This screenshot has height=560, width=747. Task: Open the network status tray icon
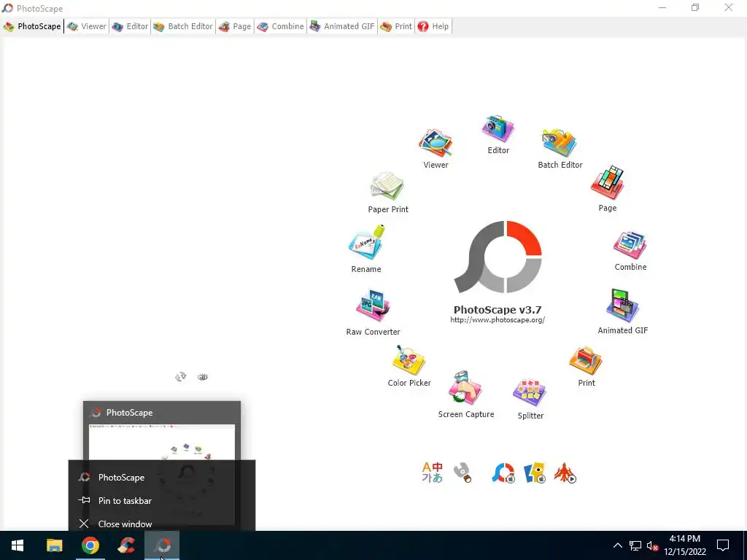pyautogui.click(x=635, y=545)
